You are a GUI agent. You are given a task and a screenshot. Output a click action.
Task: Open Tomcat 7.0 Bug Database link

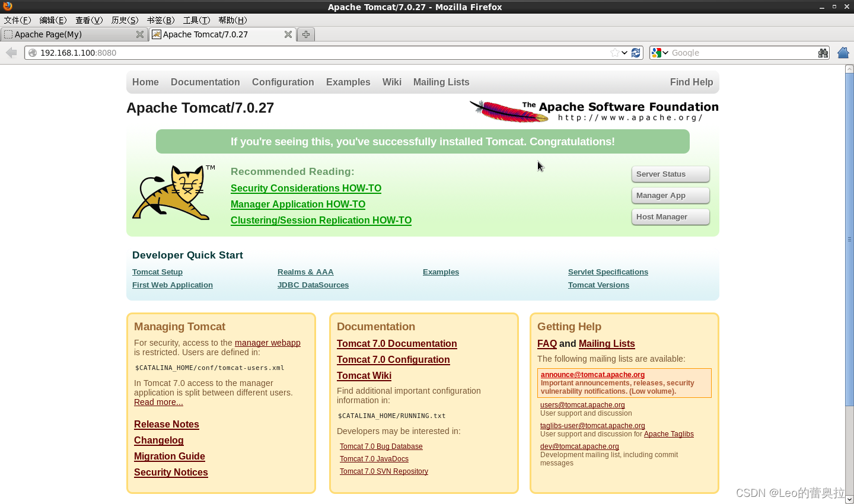tap(381, 446)
